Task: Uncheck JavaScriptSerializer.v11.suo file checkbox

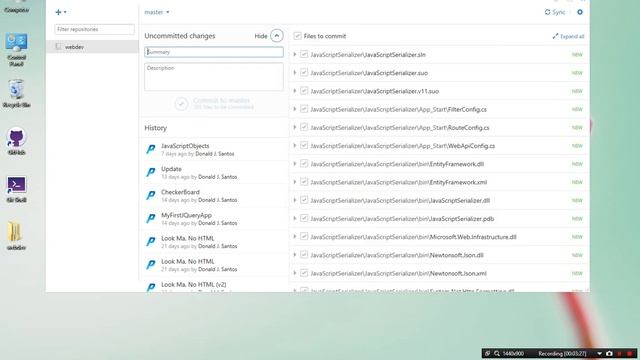Action: point(304,91)
